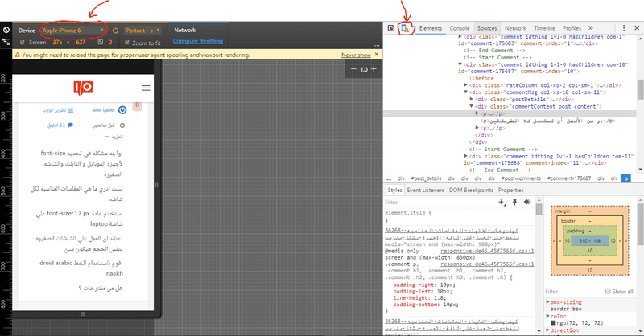Open the hamburger menu on the mobile page

pos(146,88)
